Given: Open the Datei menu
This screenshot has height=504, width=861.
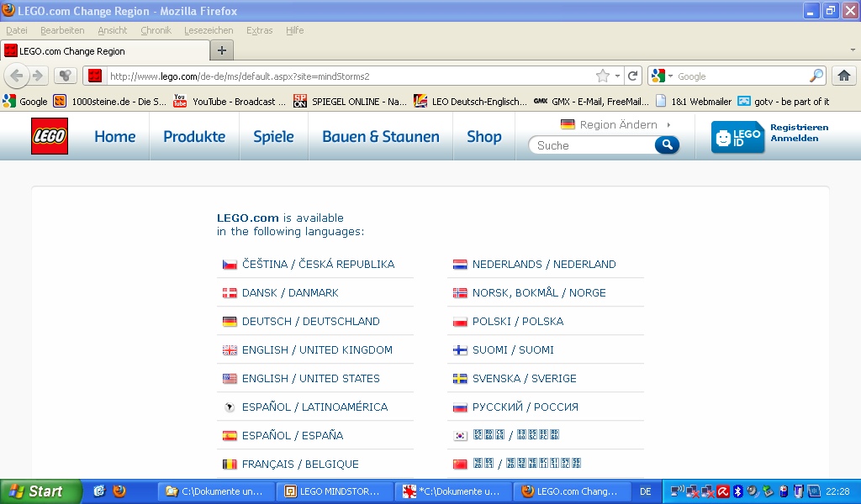Looking at the screenshot, I should point(17,30).
